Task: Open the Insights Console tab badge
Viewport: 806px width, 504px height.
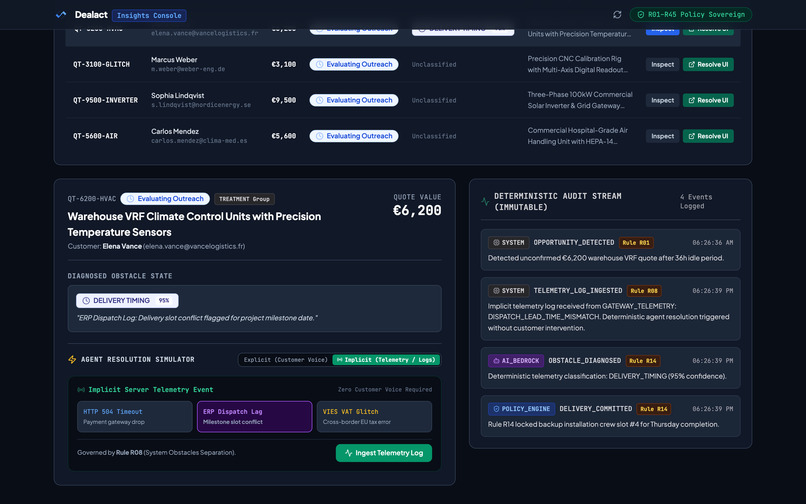Action: [149, 15]
